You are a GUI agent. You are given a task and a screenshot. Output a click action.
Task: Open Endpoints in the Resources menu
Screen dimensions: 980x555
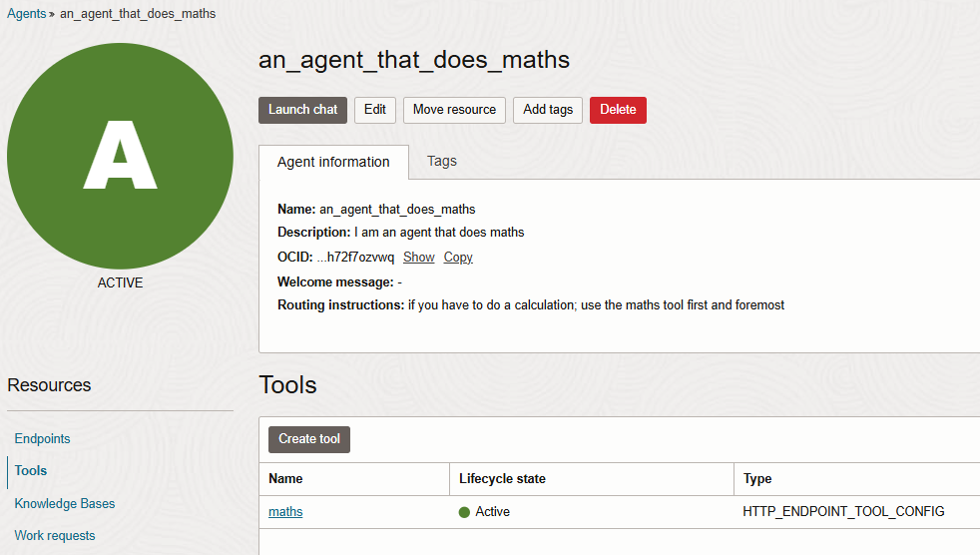(43, 438)
